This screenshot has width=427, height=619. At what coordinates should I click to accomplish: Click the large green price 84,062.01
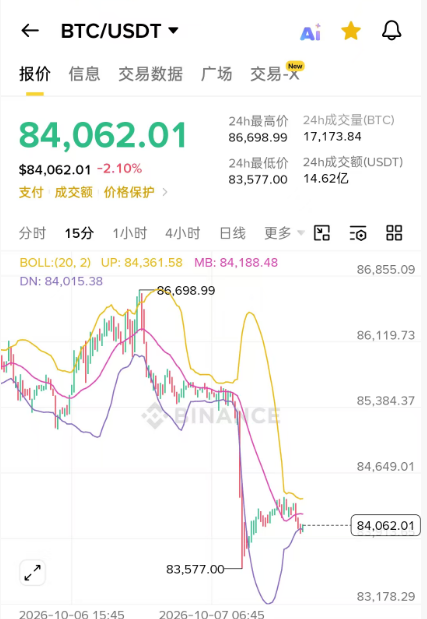click(x=103, y=135)
